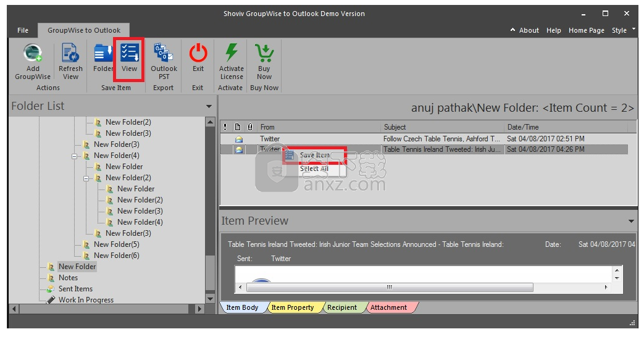This screenshot has height=337, width=644.
Task: Click the mail icon on the 04:26 PM row
Action: click(238, 150)
